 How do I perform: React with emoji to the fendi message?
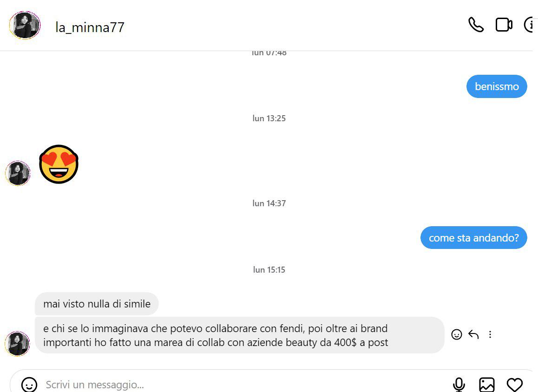tap(456, 334)
